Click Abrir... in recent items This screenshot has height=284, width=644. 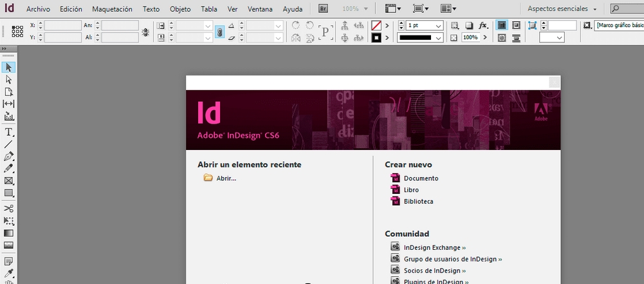coord(226,178)
